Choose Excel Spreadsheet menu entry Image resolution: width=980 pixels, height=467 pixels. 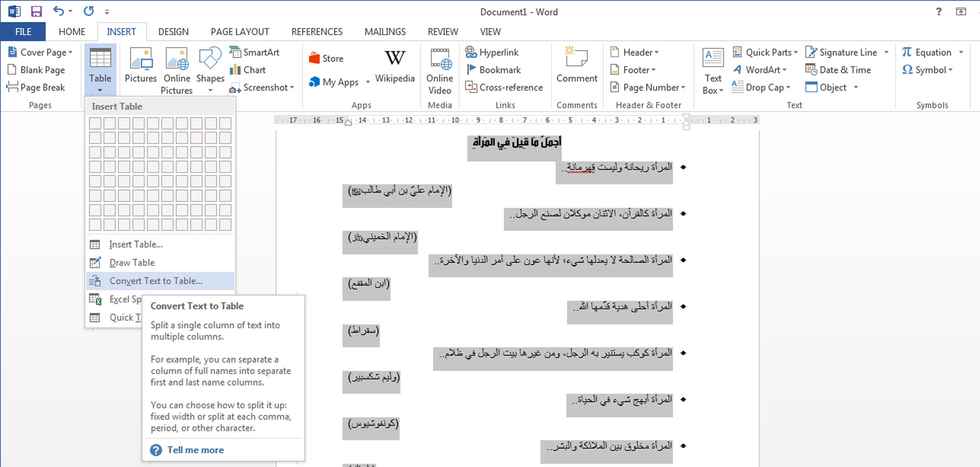114,299
